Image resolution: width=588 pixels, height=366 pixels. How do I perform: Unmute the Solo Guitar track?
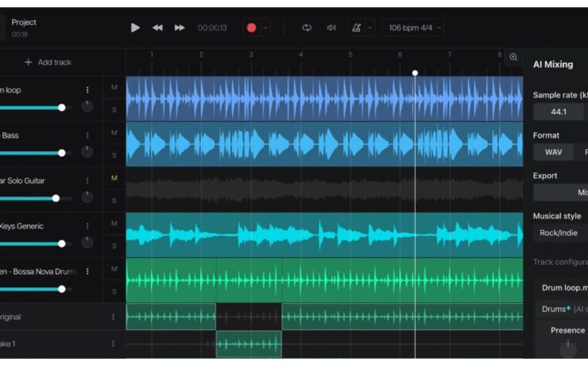114,178
